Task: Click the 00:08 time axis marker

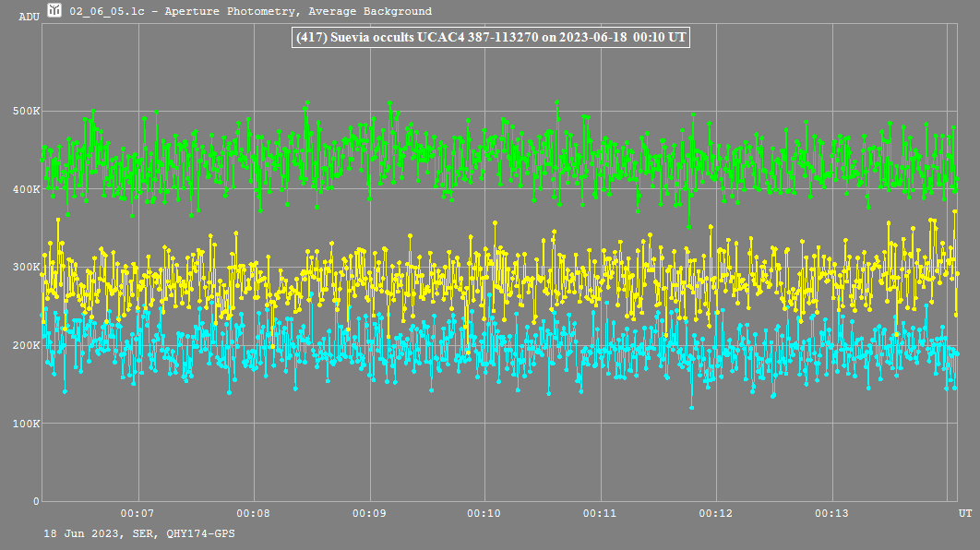Action: [253, 512]
